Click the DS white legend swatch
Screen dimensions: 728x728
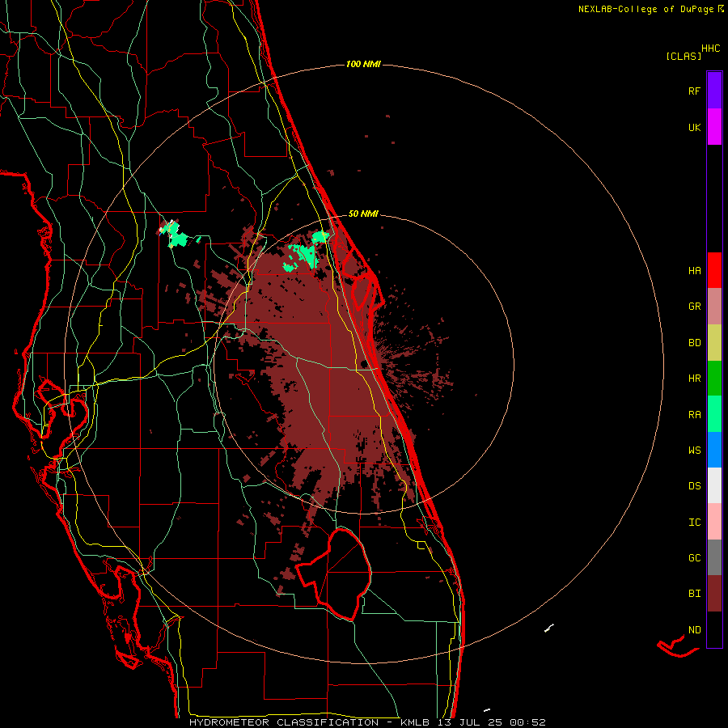(714, 485)
